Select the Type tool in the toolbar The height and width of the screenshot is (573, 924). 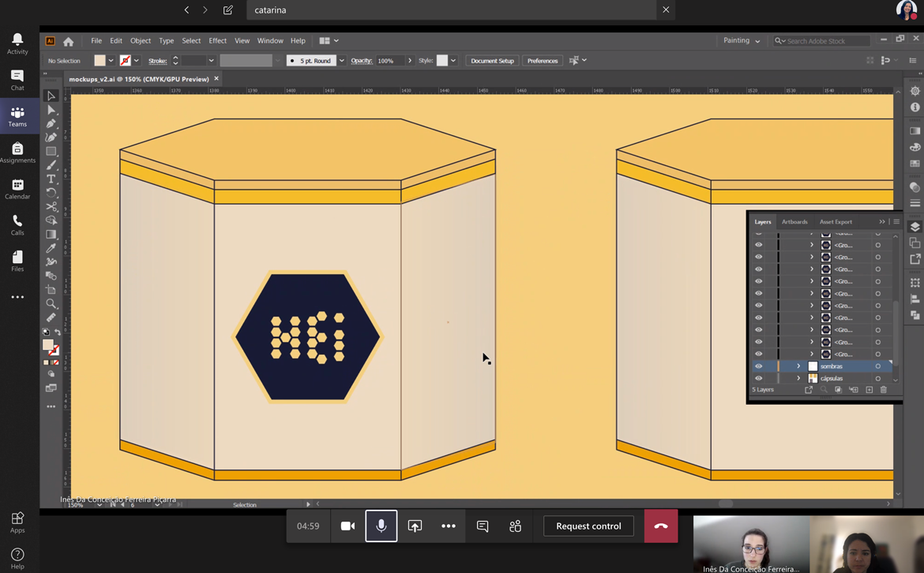coord(51,179)
